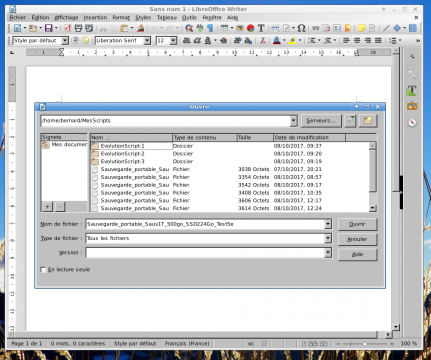The width and height of the screenshot is (431, 360).
Task: Click the Annuler button
Action: 357,239
